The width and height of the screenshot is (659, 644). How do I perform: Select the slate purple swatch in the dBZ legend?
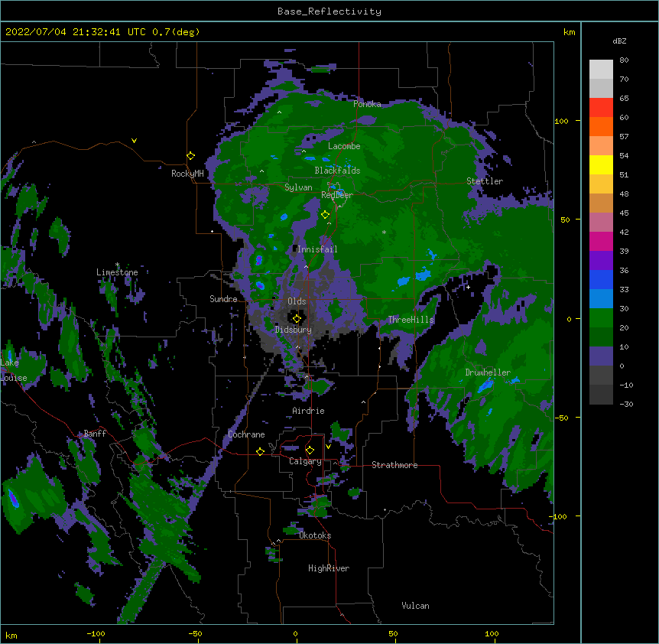(601, 356)
